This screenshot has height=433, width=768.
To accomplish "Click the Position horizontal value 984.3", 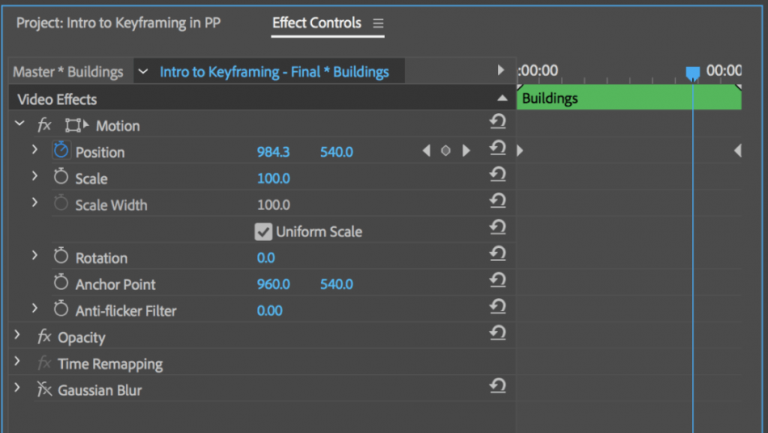I will pyautogui.click(x=273, y=152).
